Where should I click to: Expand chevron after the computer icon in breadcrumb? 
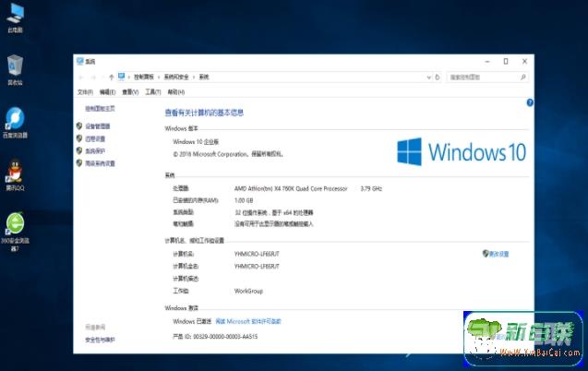click(x=129, y=78)
